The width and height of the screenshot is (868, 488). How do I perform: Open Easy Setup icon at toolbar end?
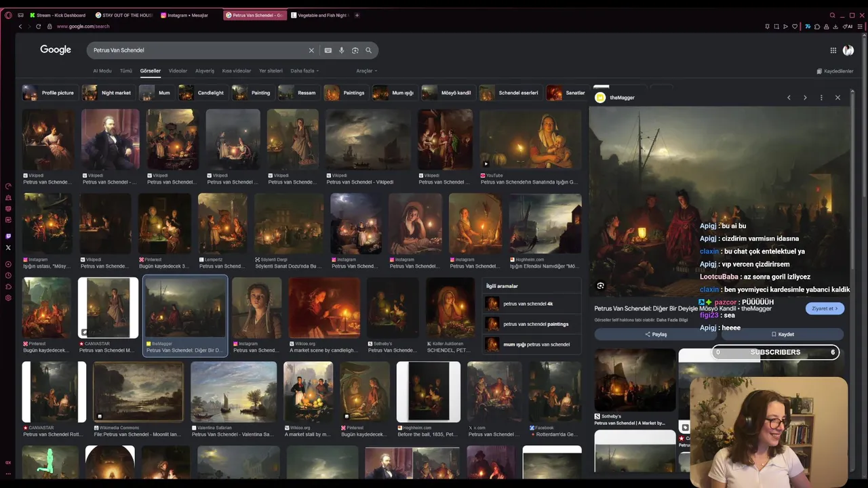[x=860, y=26]
